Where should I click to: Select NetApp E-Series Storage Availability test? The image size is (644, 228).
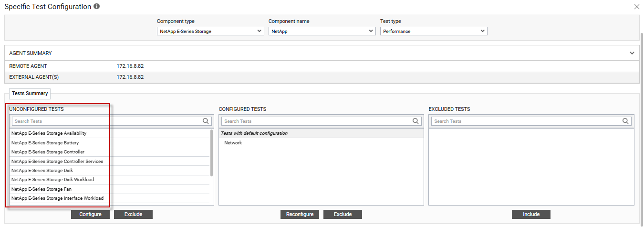tap(109, 133)
